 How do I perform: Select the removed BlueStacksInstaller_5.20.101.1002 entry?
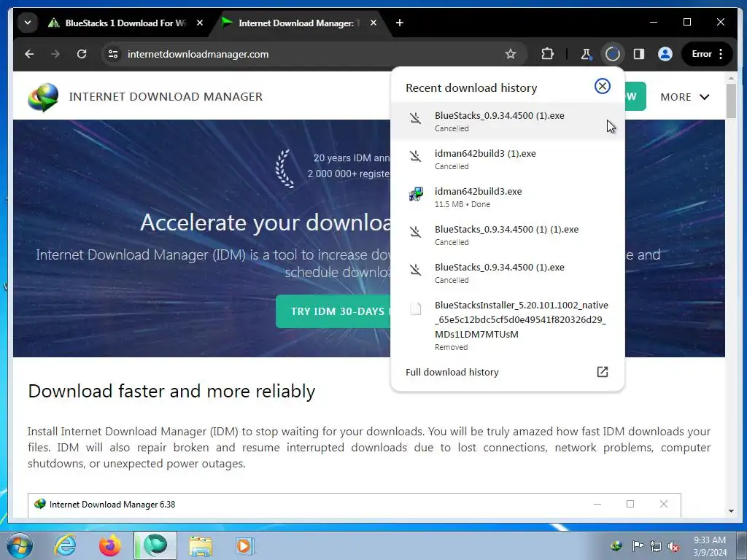click(508, 325)
